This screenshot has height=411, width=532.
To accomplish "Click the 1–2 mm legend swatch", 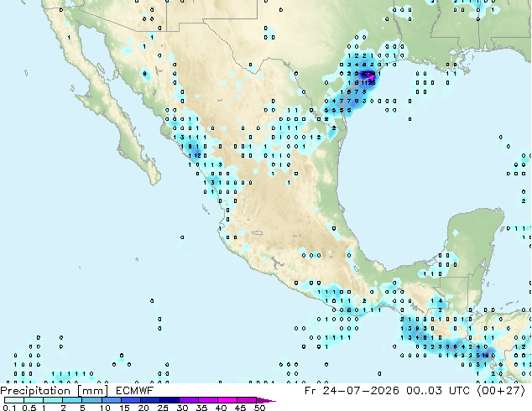I will click(53, 400).
